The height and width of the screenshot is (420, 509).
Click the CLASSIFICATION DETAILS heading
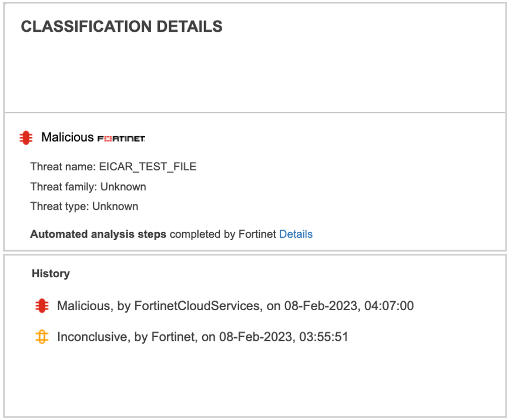pos(122,26)
